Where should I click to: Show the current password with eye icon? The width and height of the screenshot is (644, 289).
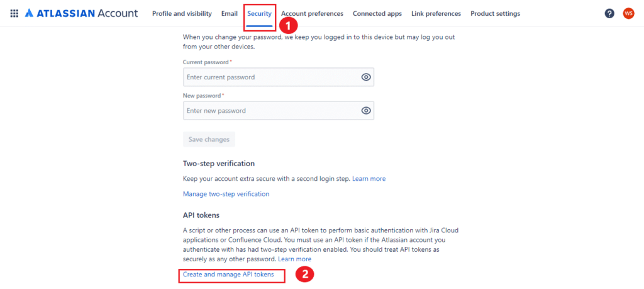point(366,77)
